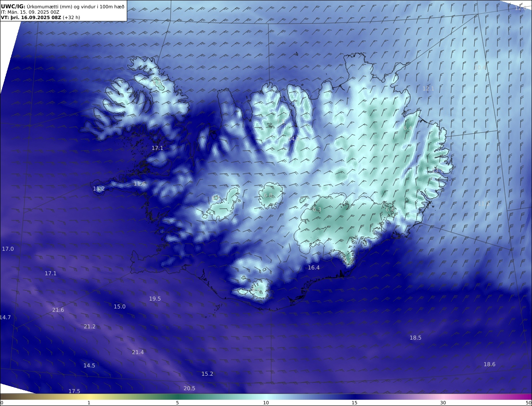Select the 21.4 value label
Viewport: 532px width, 406px height.
pyautogui.click(x=138, y=352)
